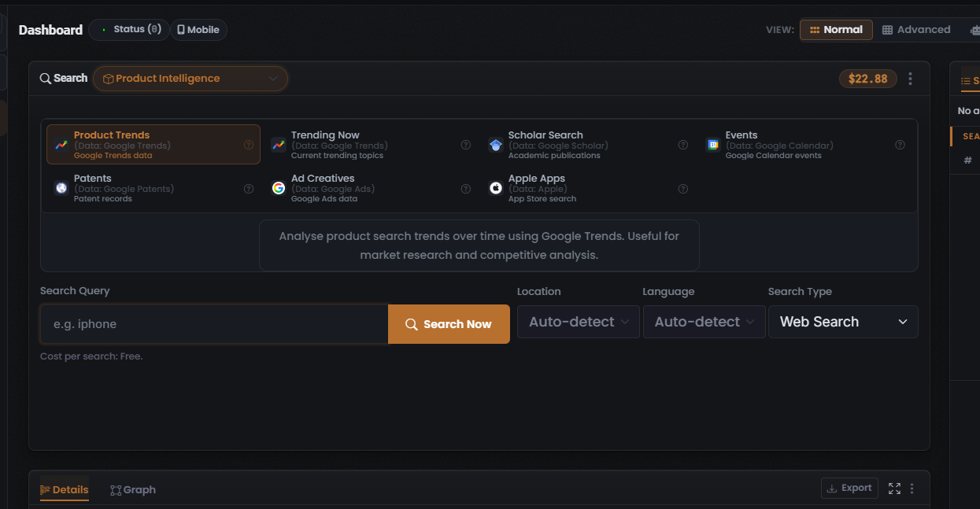Switch to Normal view

point(836,30)
